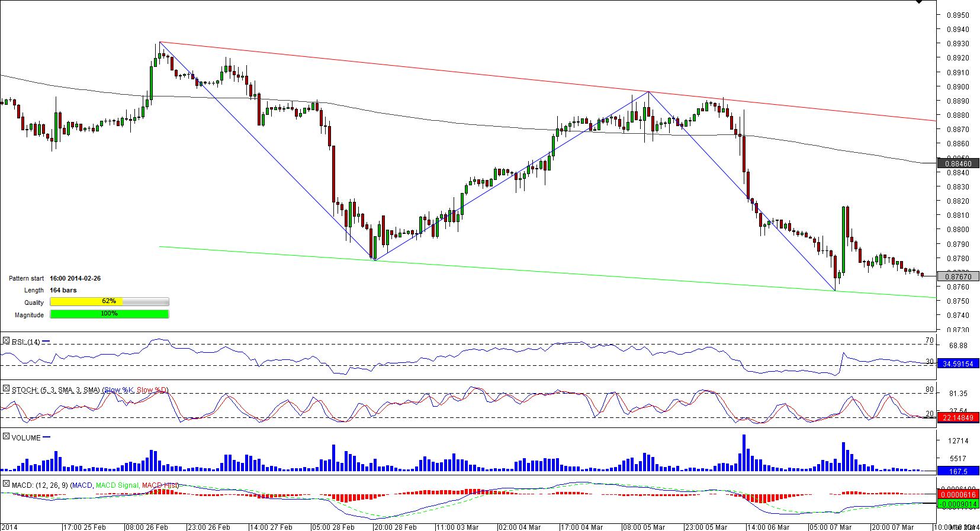Image resolution: width=980 pixels, height=531 pixels.
Task: Click the MACD panel close box
Action: (x=6, y=484)
